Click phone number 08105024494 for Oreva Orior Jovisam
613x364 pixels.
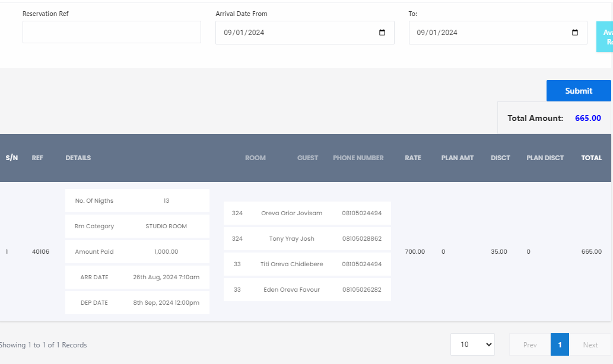point(362,213)
